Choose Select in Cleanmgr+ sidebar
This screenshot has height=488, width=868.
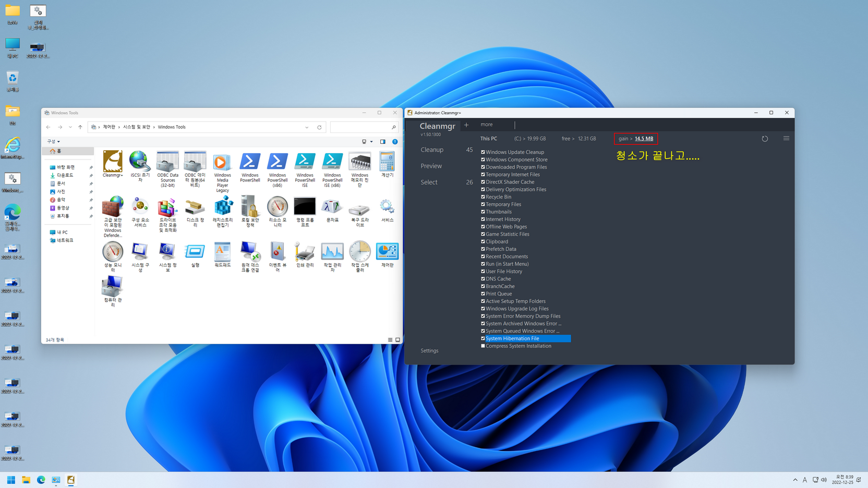click(x=429, y=182)
